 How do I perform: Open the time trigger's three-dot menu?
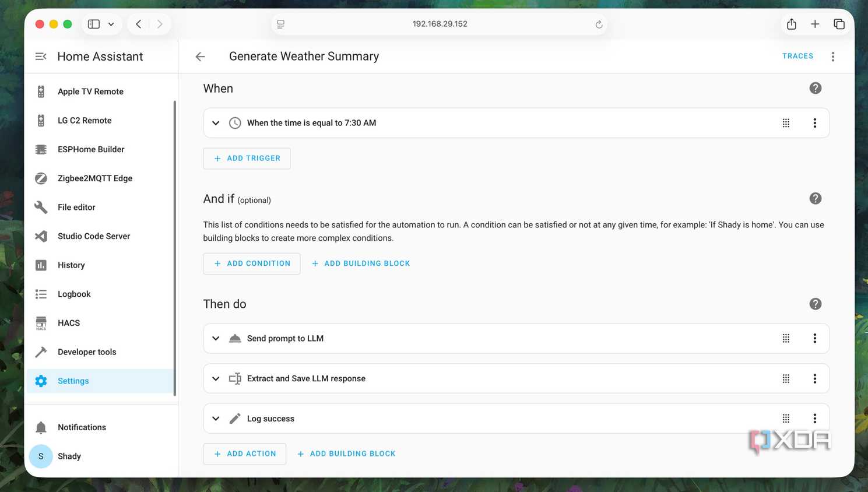pyautogui.click(x=815, y=123)
